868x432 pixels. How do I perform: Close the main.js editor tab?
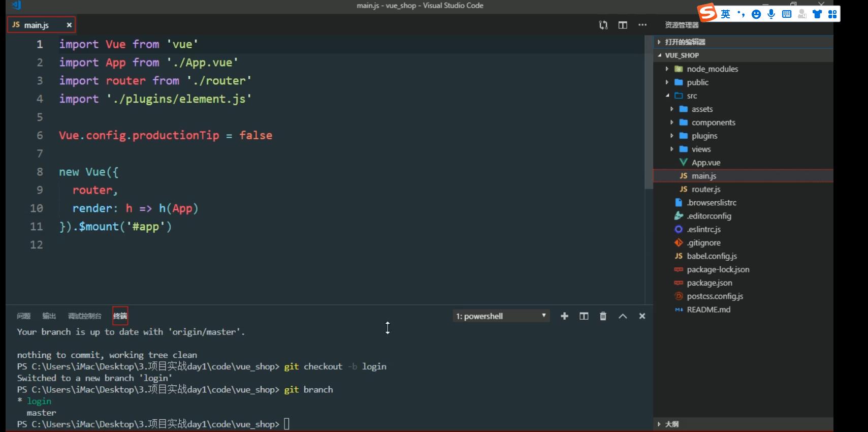[x=69, y=25]
